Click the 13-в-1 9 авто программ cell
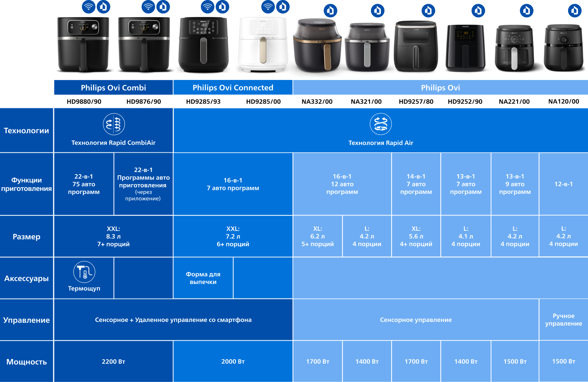The image size is (588, 382). [x=515, y=184]
